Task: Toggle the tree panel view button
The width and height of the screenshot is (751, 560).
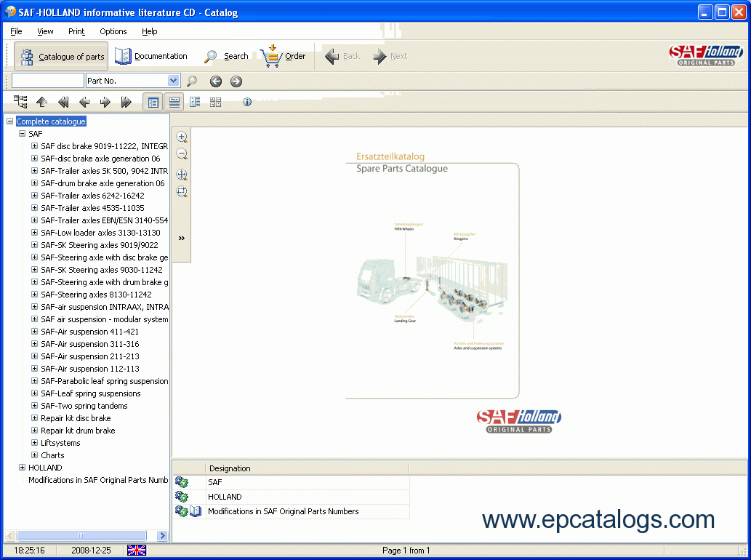Action: (x=153, y=102)
